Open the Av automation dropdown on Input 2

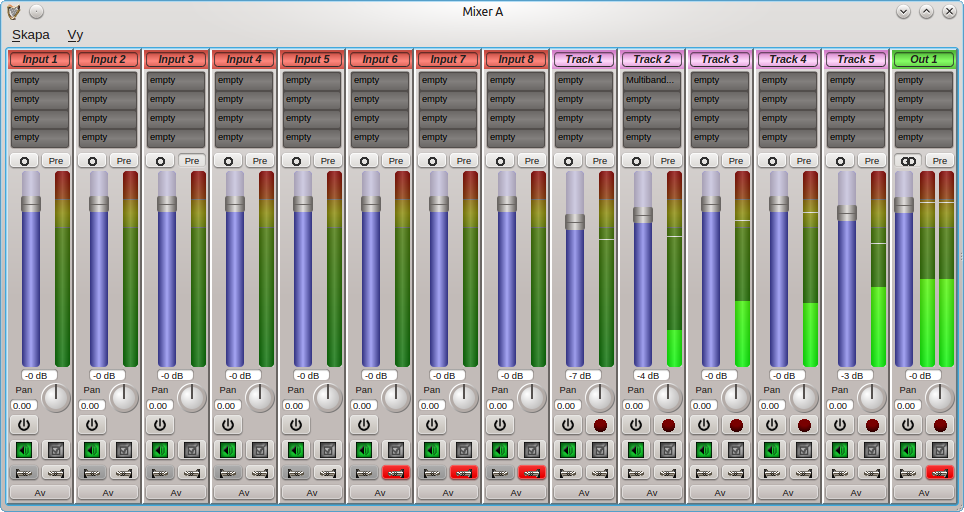pos(108,492)
